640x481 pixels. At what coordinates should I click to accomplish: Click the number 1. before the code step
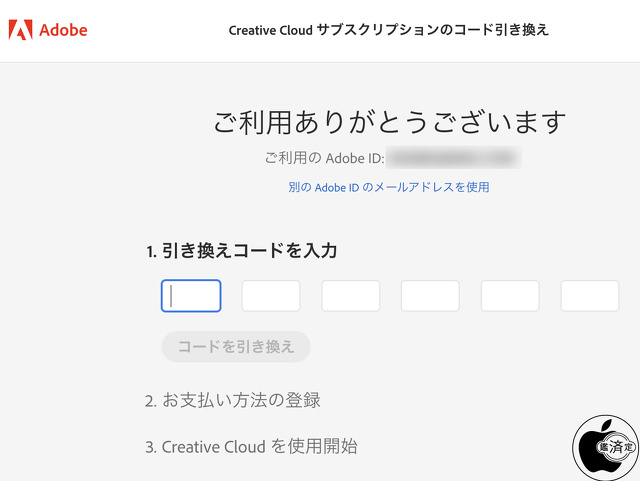pyautogui.click(x=151, y=252)
